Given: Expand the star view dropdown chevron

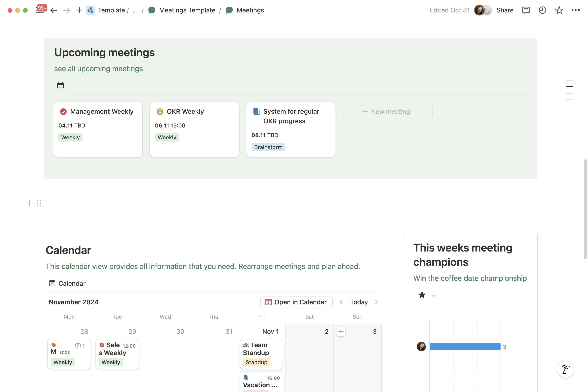Looking at the screenshot, I should [434, 296].
